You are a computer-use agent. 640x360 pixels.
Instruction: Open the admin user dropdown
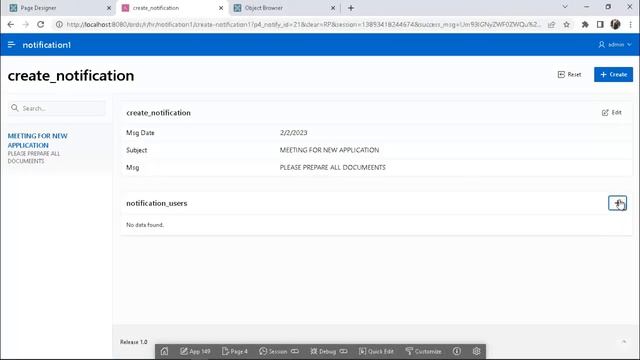click(615, 44)
